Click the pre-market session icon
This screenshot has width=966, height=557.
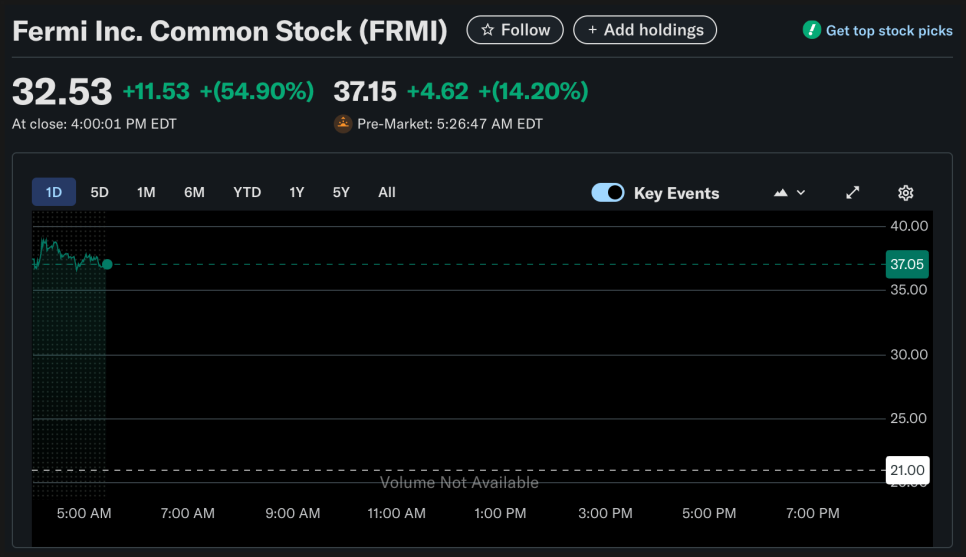[343, 125]
